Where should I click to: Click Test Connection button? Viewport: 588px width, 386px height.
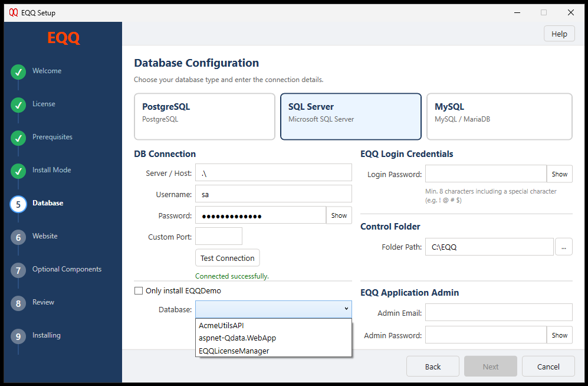coord(227,258)
